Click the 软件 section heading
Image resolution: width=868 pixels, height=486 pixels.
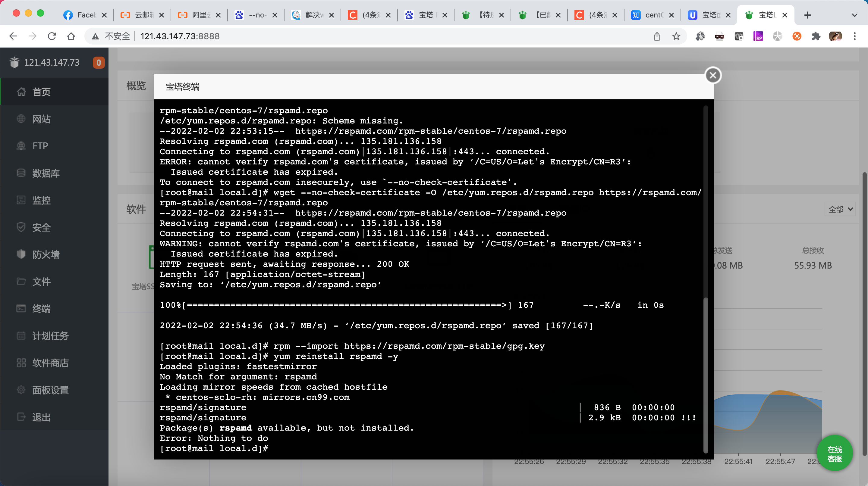point(136,209)
